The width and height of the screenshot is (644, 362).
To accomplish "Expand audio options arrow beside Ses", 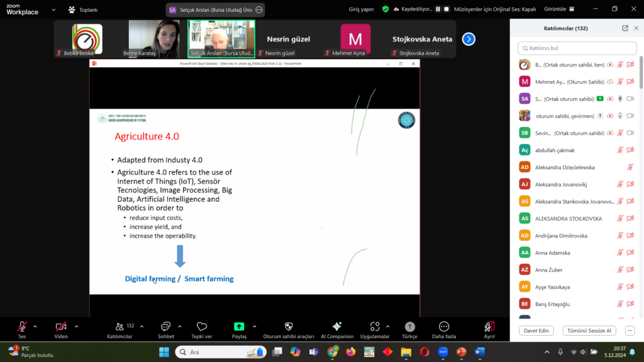I will tap(35, 326).
